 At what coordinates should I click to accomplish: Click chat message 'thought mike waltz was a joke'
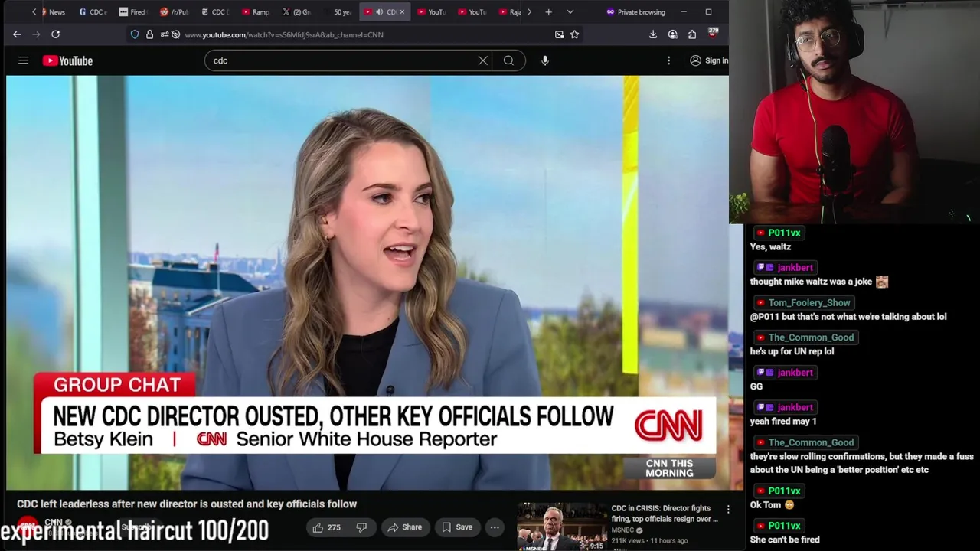[x=811, y=282]
